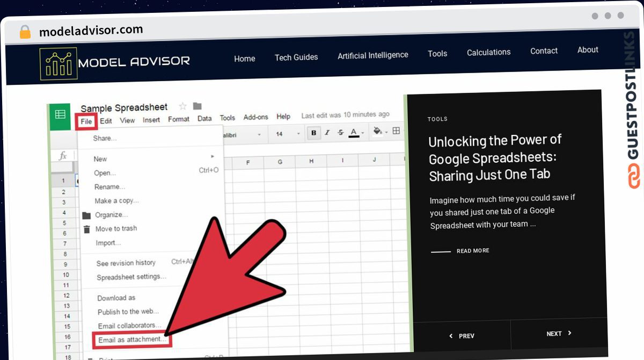Click the trash icon beside Move to trash
The height and width of the screenshot is (360, 644).
coord(86,229)
